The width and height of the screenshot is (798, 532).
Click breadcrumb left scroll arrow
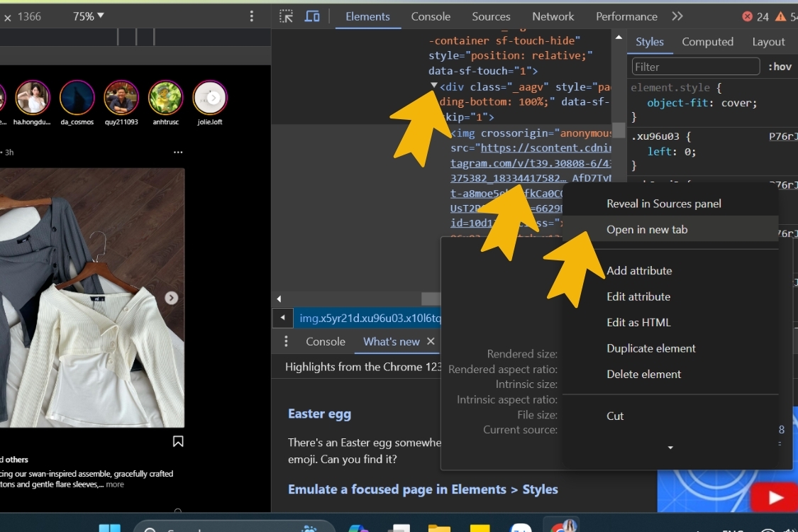pyautogui.click(x=282, y=318)
